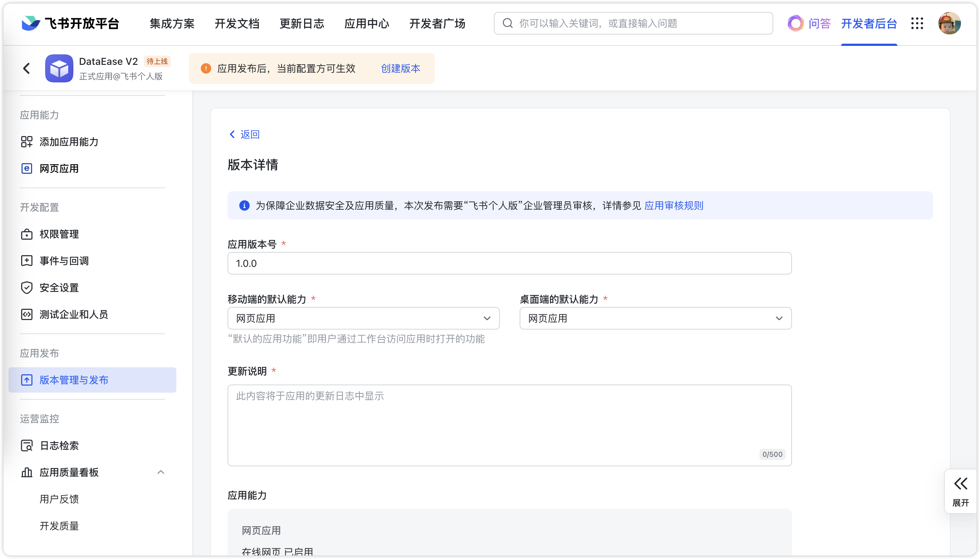Click the Feishu Open Platform logo
This screenshot has height=559, width=980.
(70, 23)
